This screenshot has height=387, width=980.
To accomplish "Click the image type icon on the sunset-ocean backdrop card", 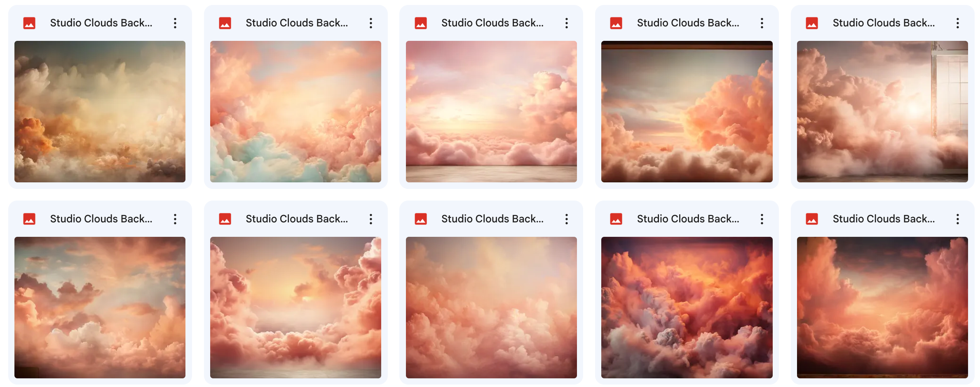I will pos(420,23).
